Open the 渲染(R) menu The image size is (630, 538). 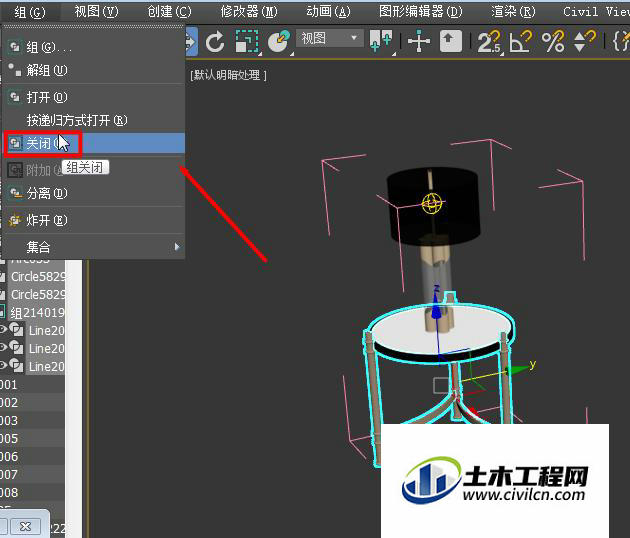[513, 12]
